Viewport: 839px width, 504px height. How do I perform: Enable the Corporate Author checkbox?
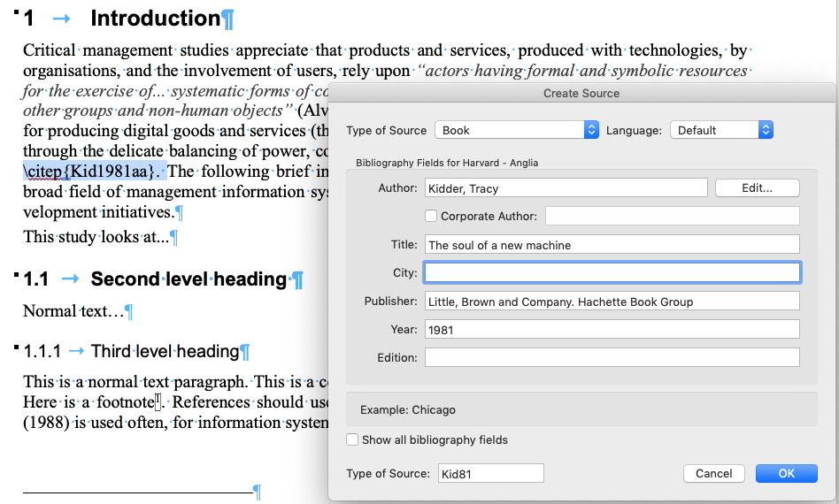[x=431, y=216]
